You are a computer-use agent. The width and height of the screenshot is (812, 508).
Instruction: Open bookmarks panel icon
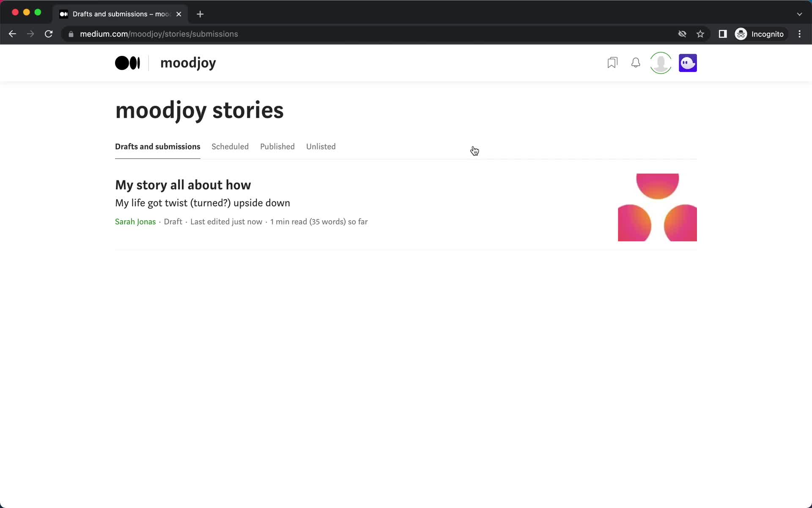coord(612,63)
